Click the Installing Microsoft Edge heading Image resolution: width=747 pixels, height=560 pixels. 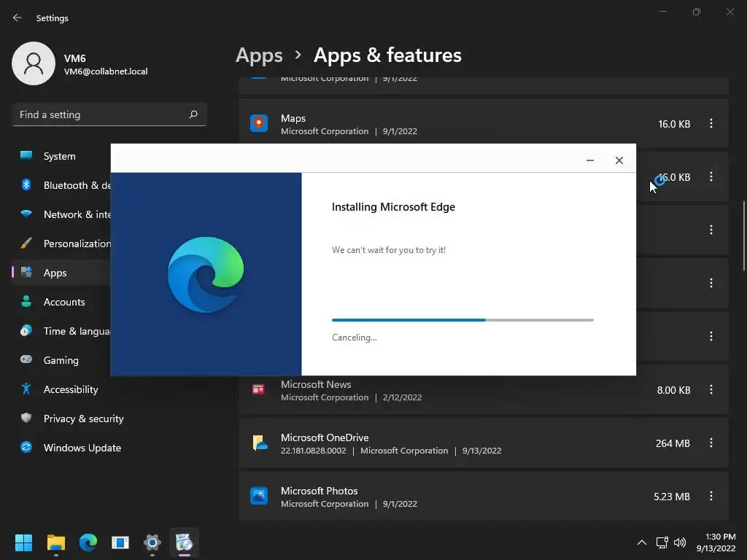tap(393, 207)
